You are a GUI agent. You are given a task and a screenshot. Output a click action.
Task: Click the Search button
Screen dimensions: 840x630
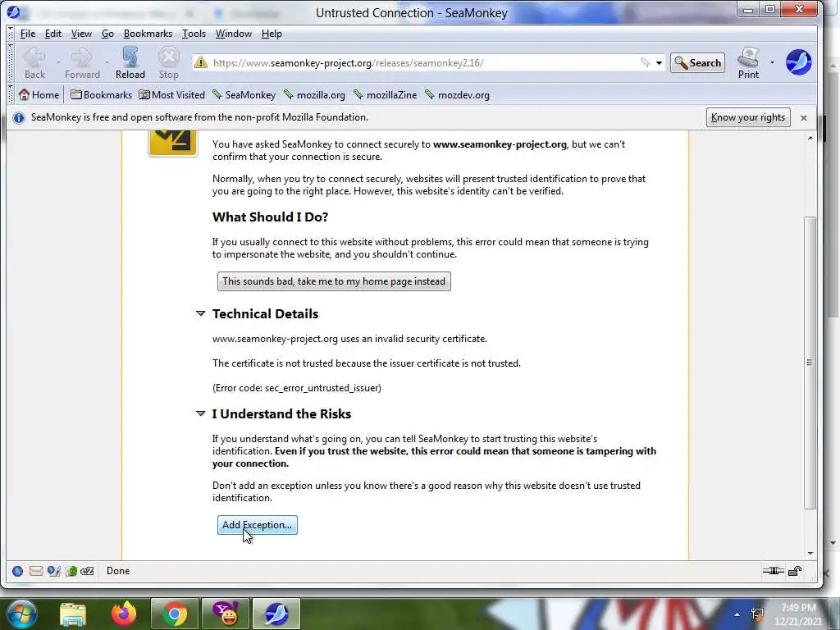pos(697,63)
